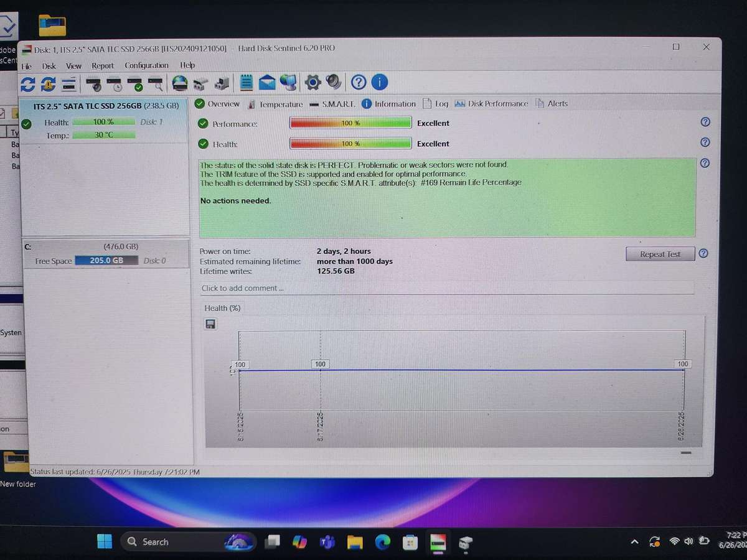The image size is (747, 560).
Task: Open help circle next to Health row
Action: pyautogui.click(x=705, y=143)
